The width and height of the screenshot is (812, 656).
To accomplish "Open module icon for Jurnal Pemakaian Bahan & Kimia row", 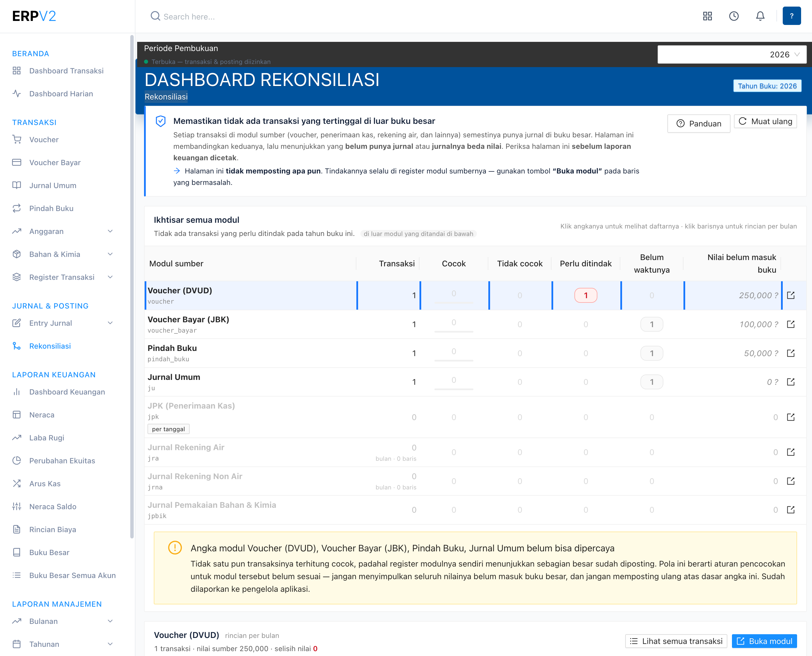I will point(791,510).
